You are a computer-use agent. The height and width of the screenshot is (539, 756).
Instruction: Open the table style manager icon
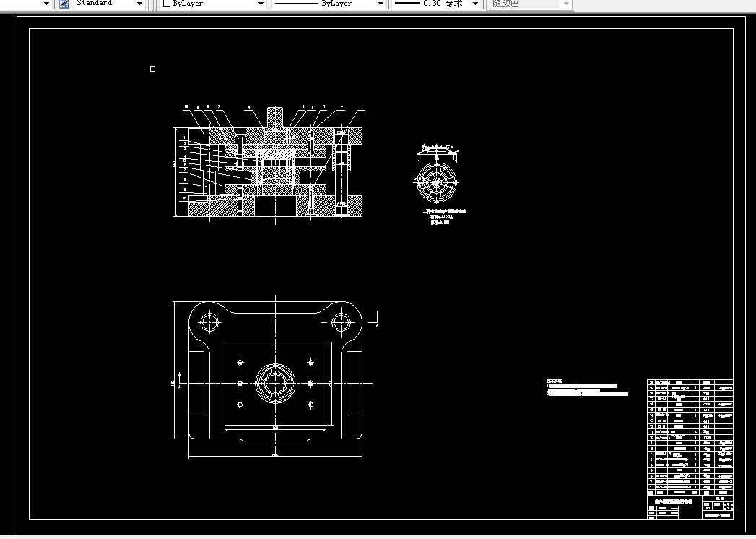pos(64,4)
